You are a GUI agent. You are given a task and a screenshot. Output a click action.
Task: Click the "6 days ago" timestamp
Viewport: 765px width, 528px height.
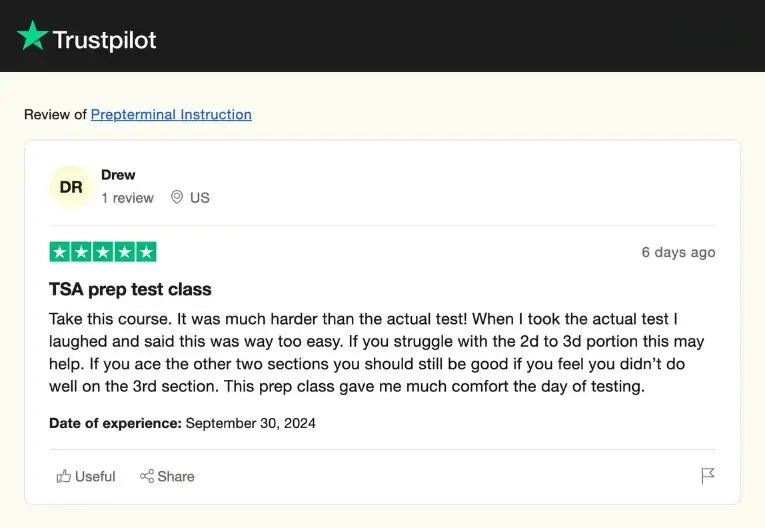pyautogui.click(x=678, y=252)
